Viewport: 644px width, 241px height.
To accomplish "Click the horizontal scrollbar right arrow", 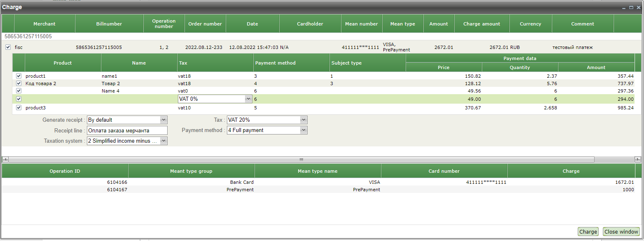I will click(638, 159).
